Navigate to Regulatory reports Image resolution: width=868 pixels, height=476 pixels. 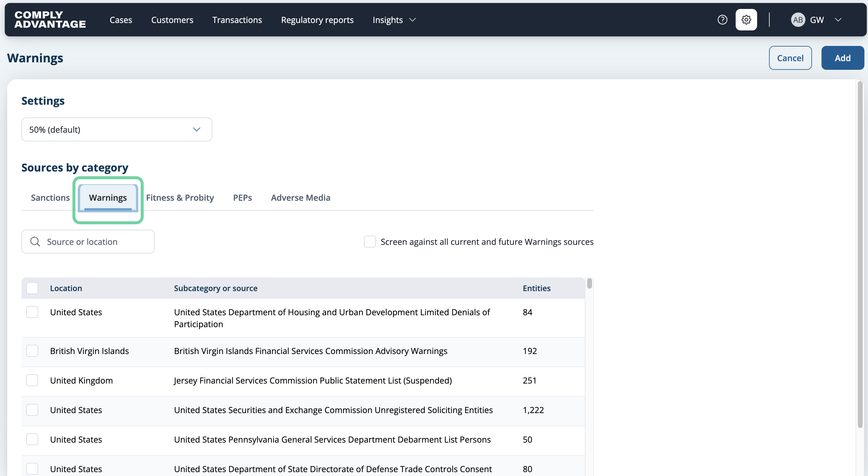coord(317,20)
